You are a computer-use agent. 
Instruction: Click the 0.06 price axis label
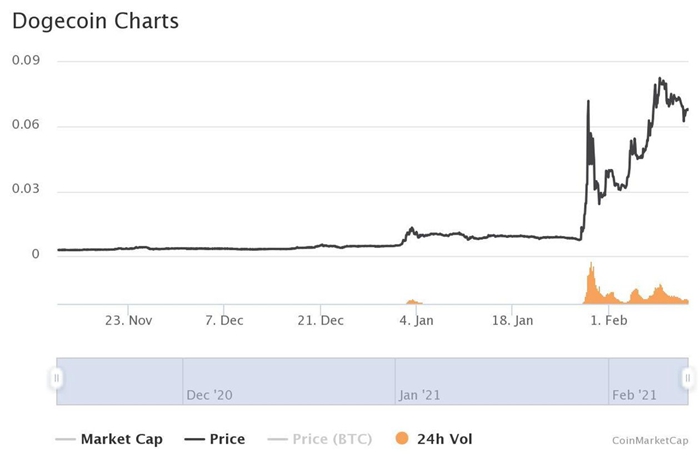pyautogui.click(x=25, y=126)
